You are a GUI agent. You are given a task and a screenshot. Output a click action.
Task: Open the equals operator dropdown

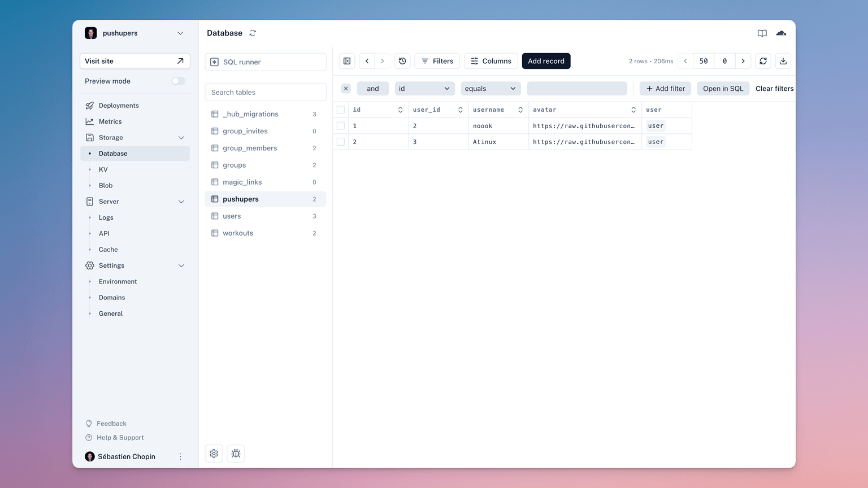click(491, 88)
